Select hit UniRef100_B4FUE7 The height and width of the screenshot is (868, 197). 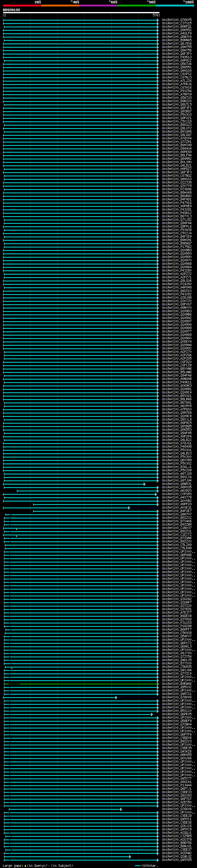[177, 511]
